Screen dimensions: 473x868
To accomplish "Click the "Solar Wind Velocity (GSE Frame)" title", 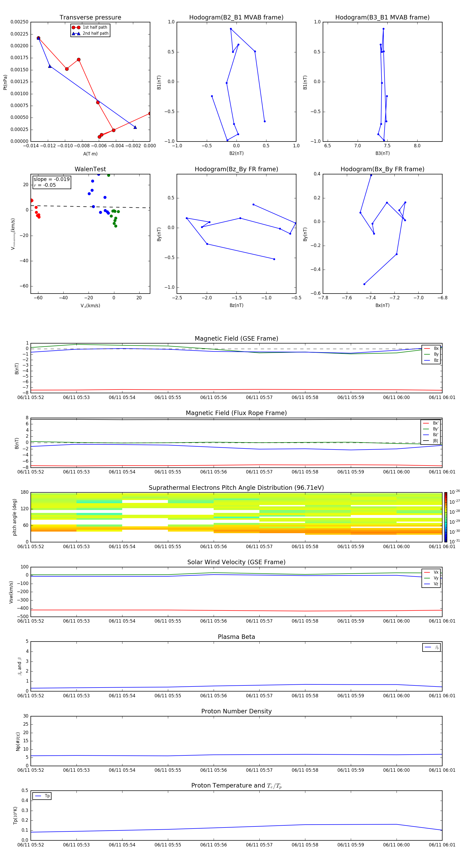I will pos(236,562).
